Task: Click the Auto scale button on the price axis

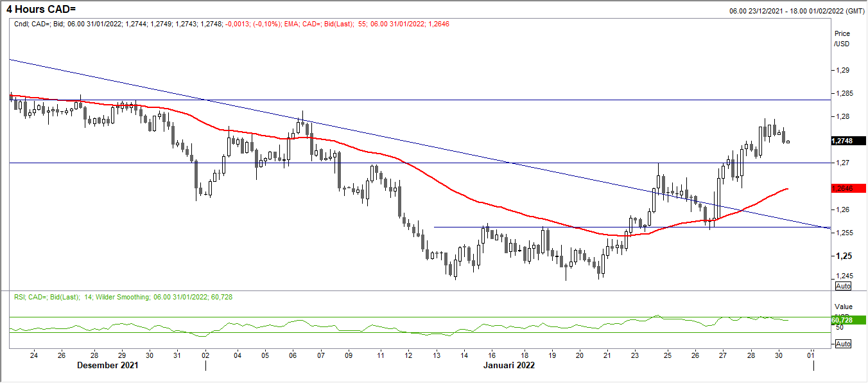Action: click(842, 285)
